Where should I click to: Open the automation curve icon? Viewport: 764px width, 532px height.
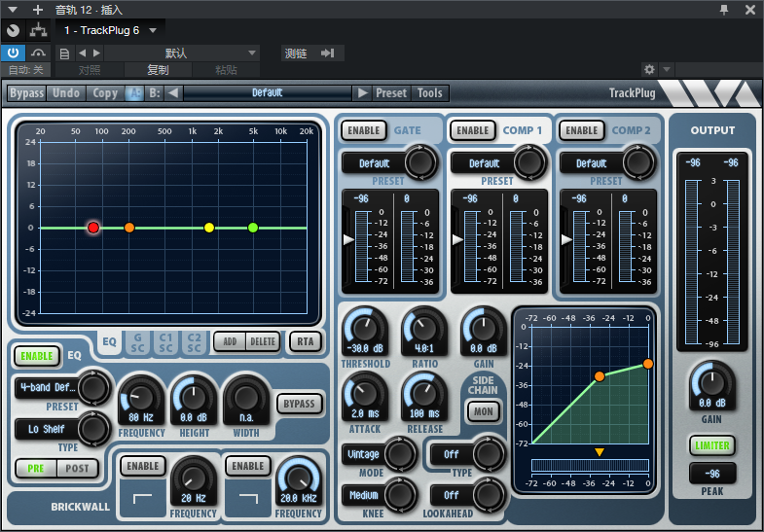(x=38, y=53)
